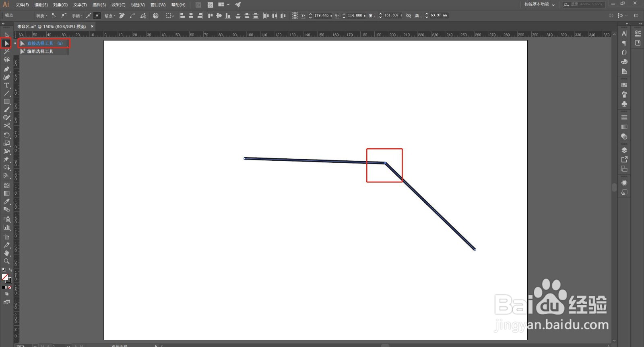644x347 pixels.
Task: Select the Line Segment tool
Action: coord(6,93)
